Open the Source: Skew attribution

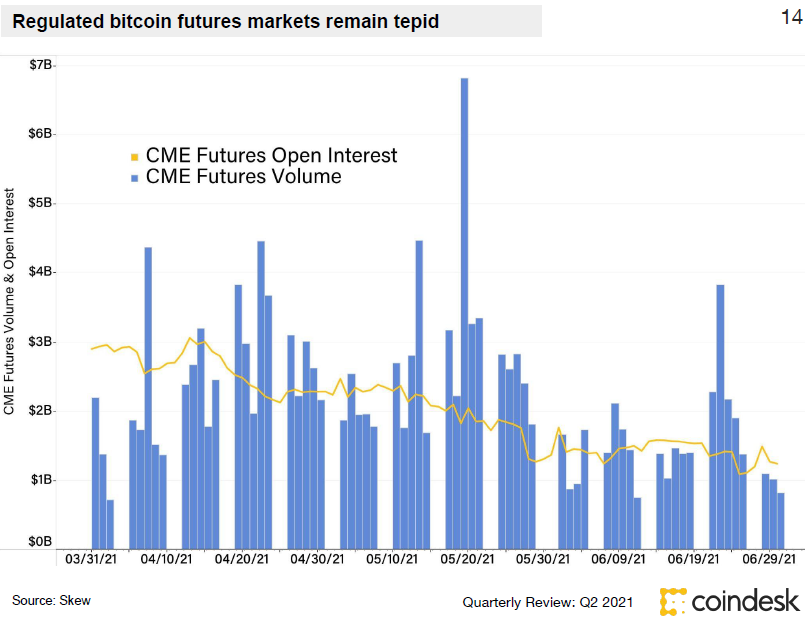pyautogui.click(x=44, y=600)
